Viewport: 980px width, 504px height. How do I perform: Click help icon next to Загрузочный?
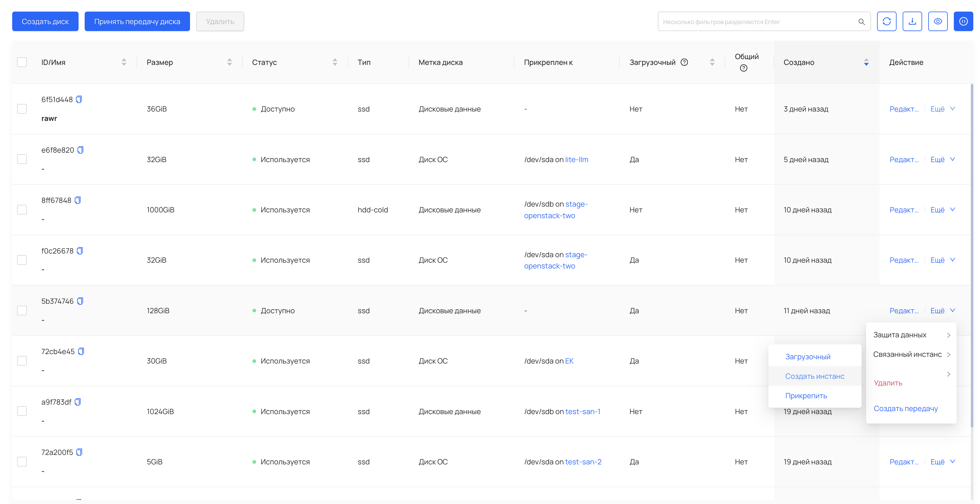coord(684,62)
